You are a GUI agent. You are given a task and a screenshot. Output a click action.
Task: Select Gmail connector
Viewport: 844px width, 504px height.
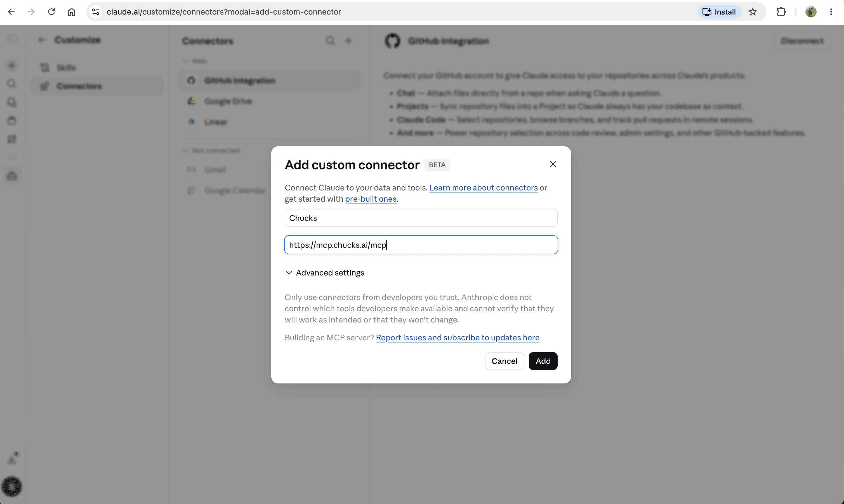(215, 170)
